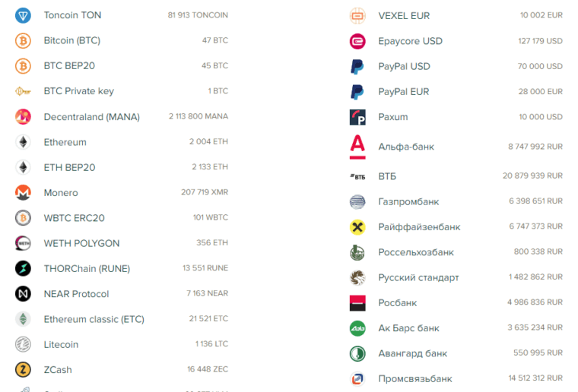578x392 pixels.
Task: Click the PayPal USD icon
Action: tap(357, 66)
